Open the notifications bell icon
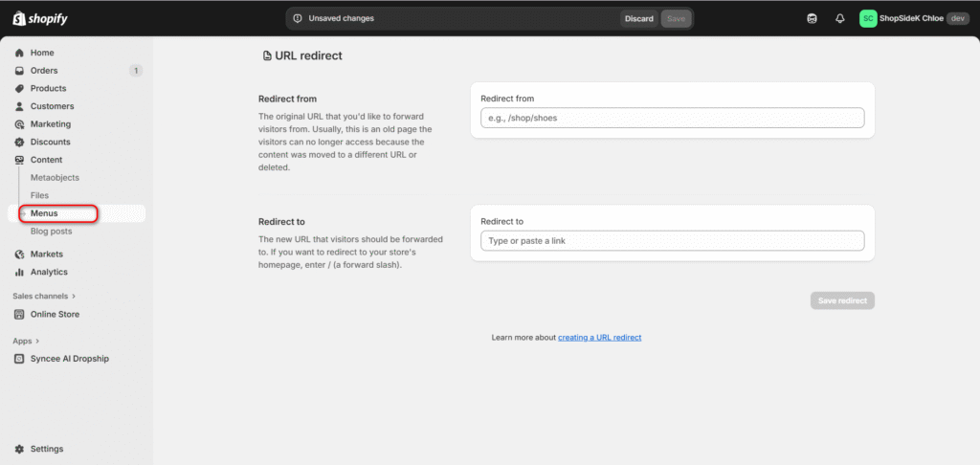 coord(840,18)
